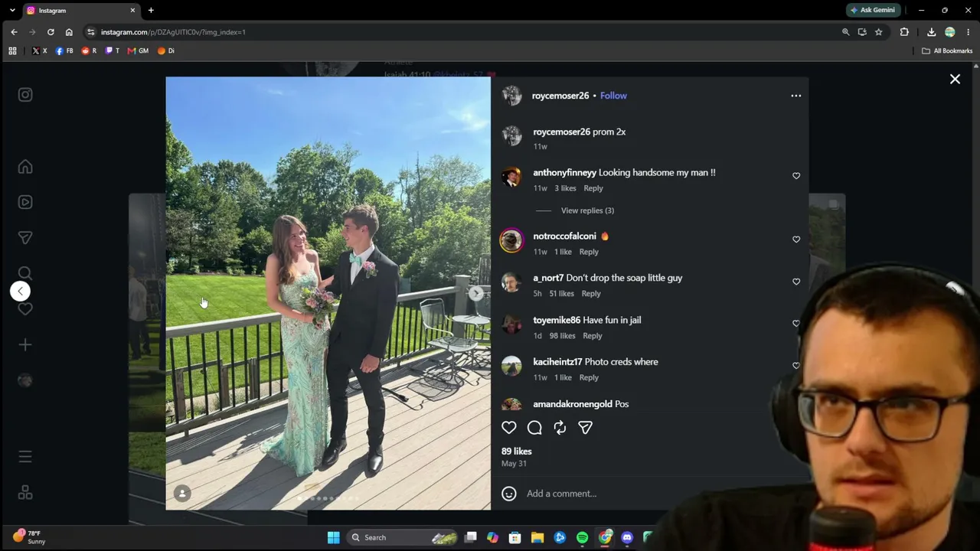Reply to a_nort7's comment

coord(591,294)
